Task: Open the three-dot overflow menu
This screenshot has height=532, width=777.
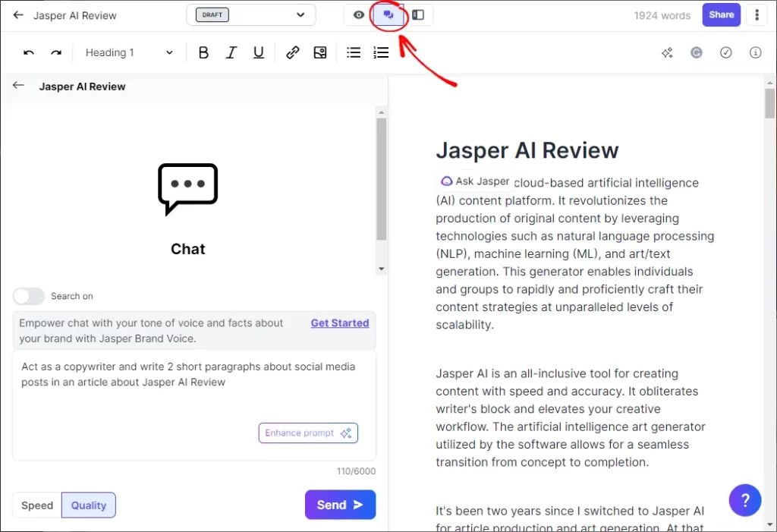Action: (x=757, y=14)
